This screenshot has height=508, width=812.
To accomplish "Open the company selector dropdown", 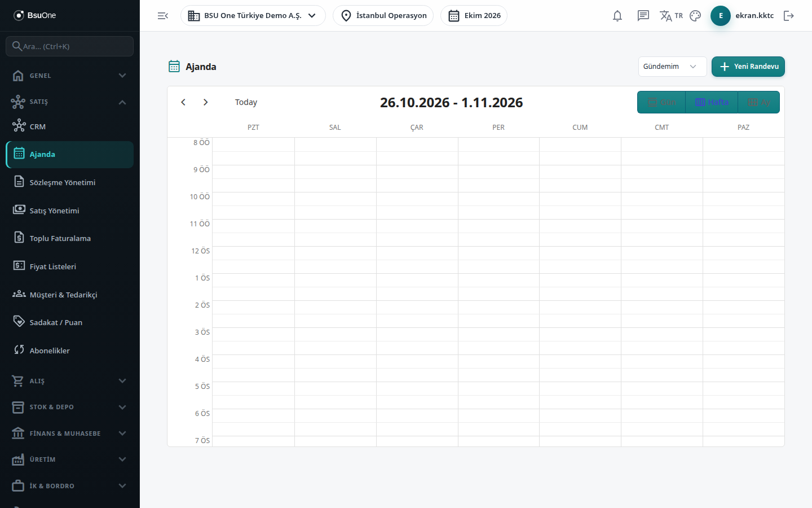I will (253, 16).
